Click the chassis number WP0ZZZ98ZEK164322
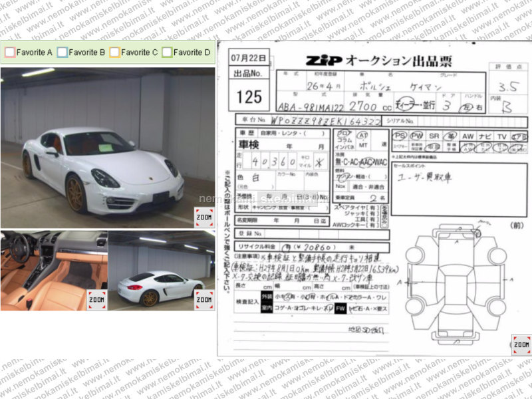 pos(325,121)
